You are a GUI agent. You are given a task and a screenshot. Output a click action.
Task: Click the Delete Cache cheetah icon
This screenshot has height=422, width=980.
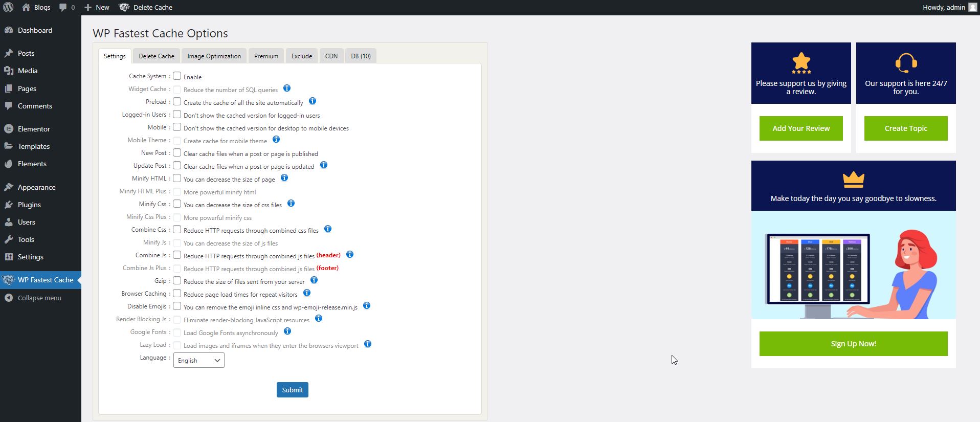coord(124,7)
